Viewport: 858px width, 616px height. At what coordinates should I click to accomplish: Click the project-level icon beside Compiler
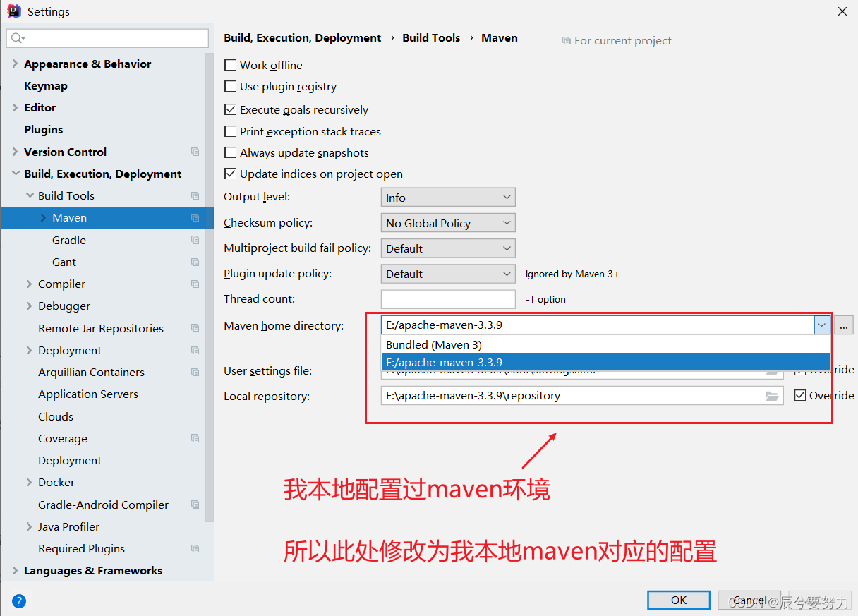coord(195,284)
